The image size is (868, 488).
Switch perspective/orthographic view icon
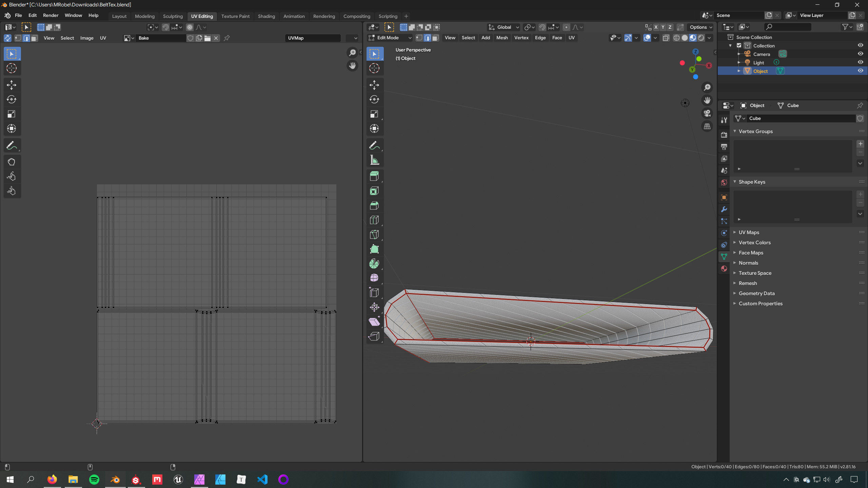tap(707, 126)
